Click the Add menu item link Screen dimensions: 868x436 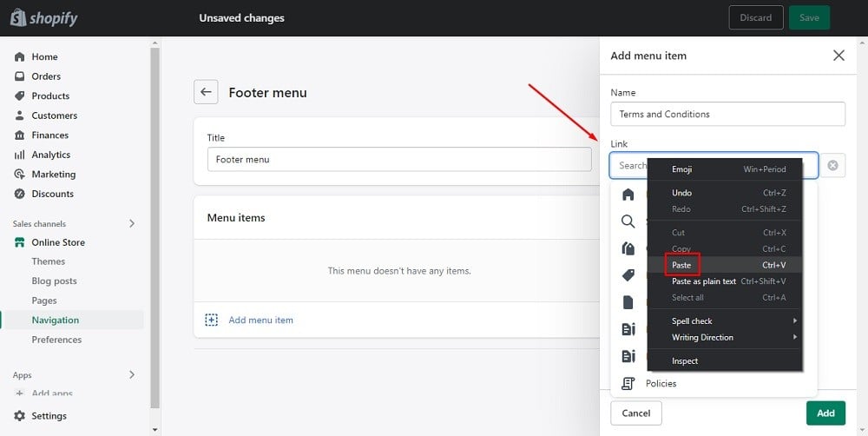[x=260, y=320]
